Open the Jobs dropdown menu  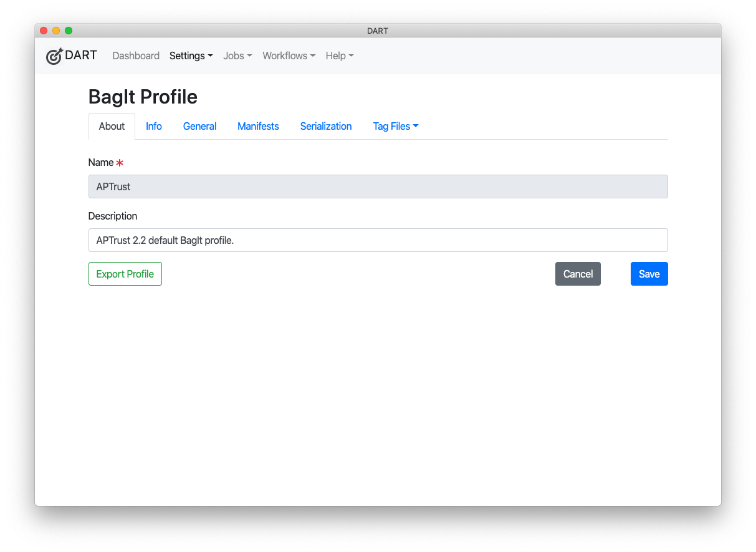237,56
